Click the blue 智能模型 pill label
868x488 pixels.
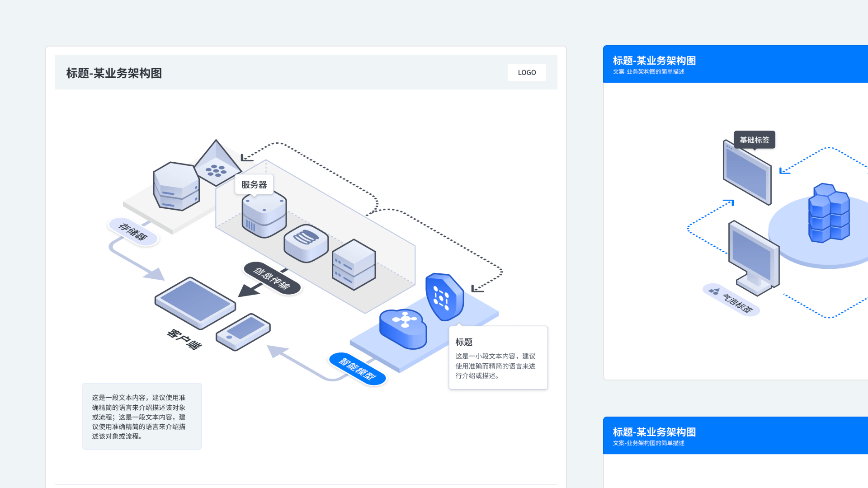[358, 369]
